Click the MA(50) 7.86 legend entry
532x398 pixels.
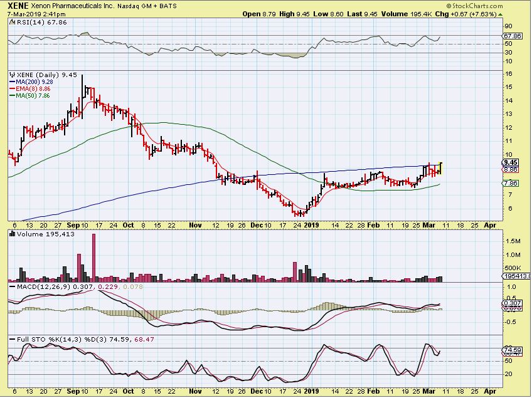tap(33, 96)
